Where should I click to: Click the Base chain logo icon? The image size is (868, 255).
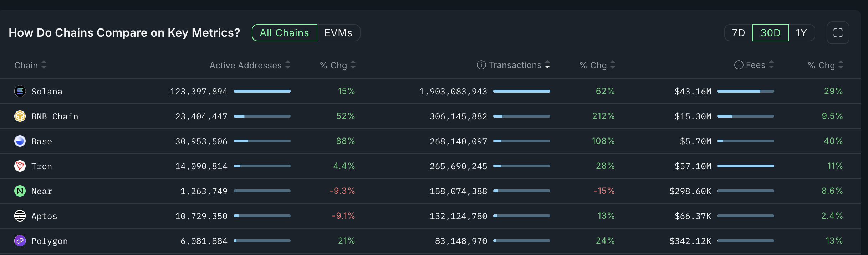click(x=20, y=141)
